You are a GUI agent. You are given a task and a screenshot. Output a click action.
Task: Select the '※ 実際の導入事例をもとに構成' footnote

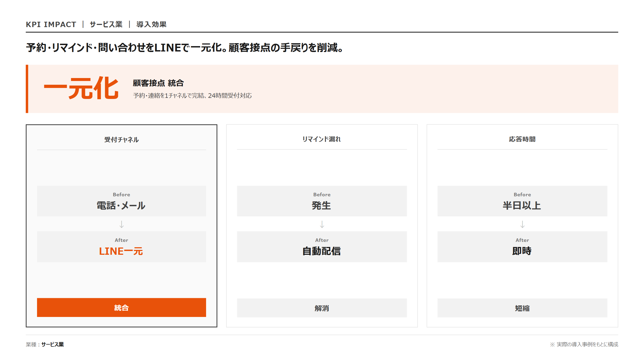click(x=584, y=345)
